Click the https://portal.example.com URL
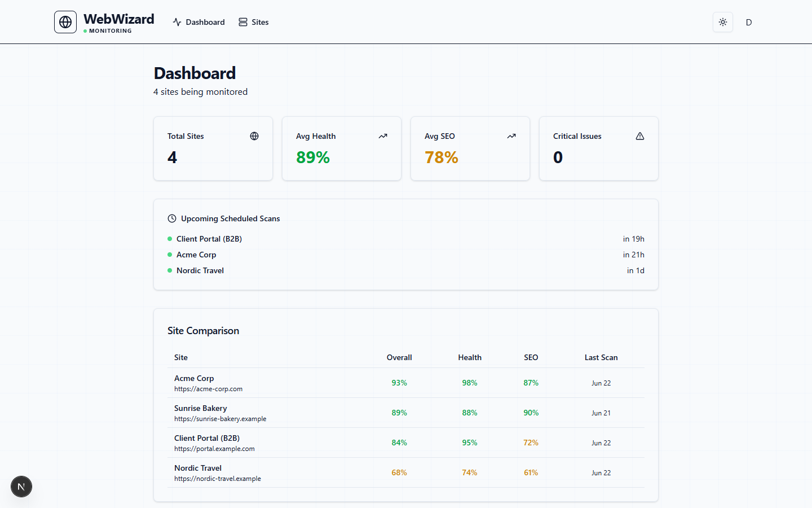This screenshot has height=508, width=812. pos(214,449)
